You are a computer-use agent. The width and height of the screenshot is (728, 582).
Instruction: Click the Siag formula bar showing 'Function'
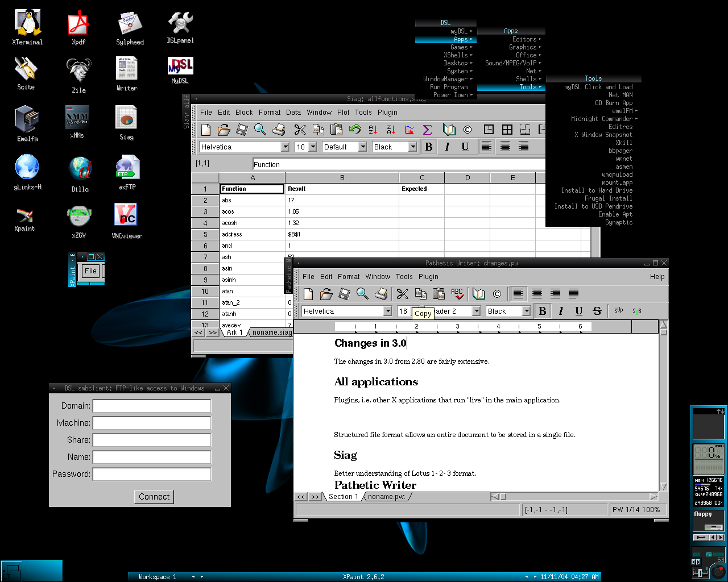pos(398,164)
